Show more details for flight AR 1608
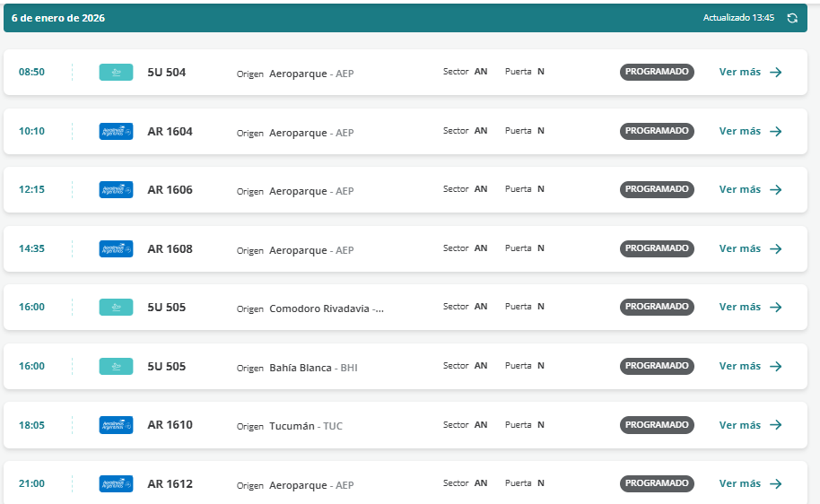The width and height of the screenshot is (820, 504). tap(750, 249)
